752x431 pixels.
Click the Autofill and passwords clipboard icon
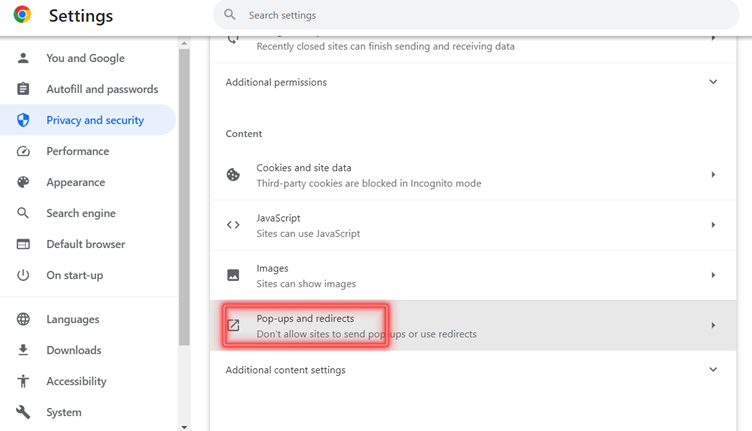tap(23, 89)
